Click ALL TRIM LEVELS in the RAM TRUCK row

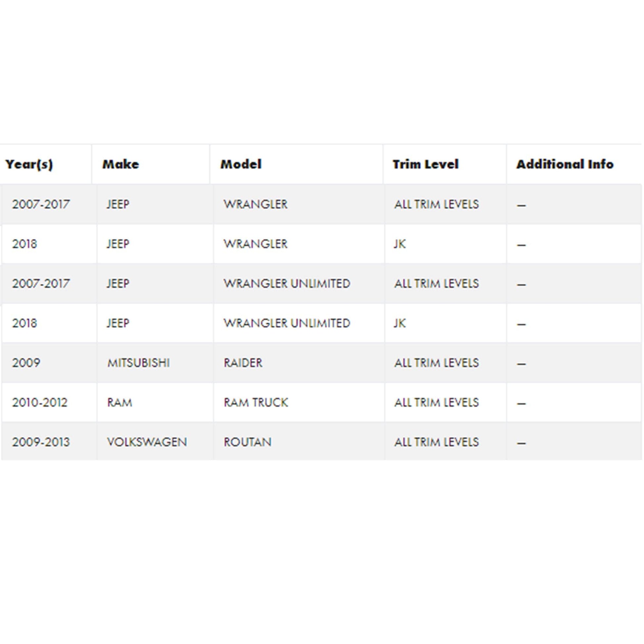click(436, 402)
